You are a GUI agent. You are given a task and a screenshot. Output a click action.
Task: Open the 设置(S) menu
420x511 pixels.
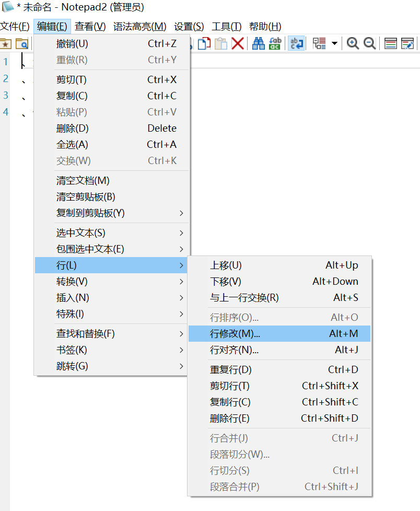point(189,27)
